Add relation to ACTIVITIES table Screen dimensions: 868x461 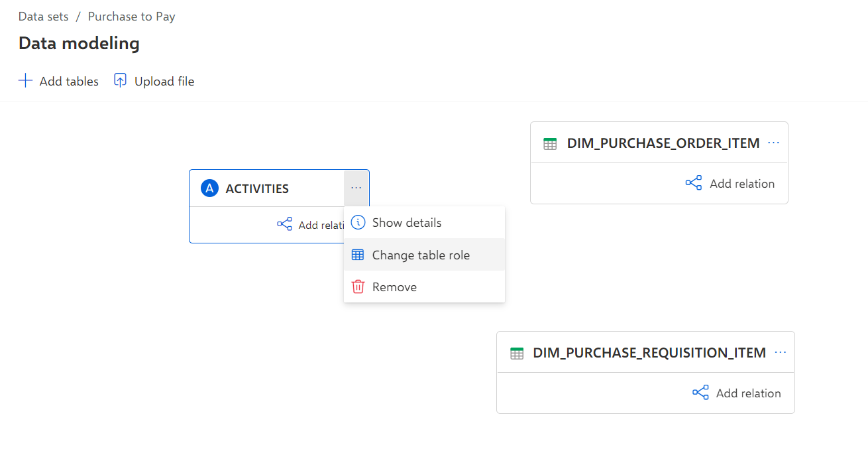click(310, 225)
